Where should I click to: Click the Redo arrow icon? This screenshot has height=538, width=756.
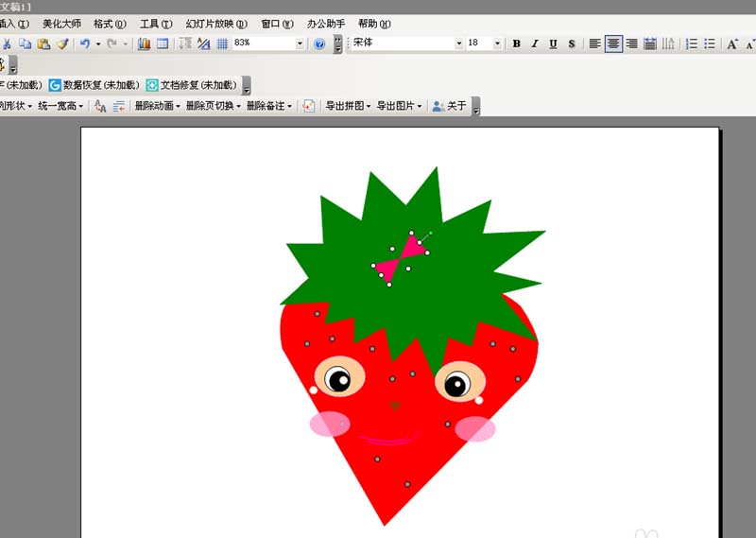(112, 43)
